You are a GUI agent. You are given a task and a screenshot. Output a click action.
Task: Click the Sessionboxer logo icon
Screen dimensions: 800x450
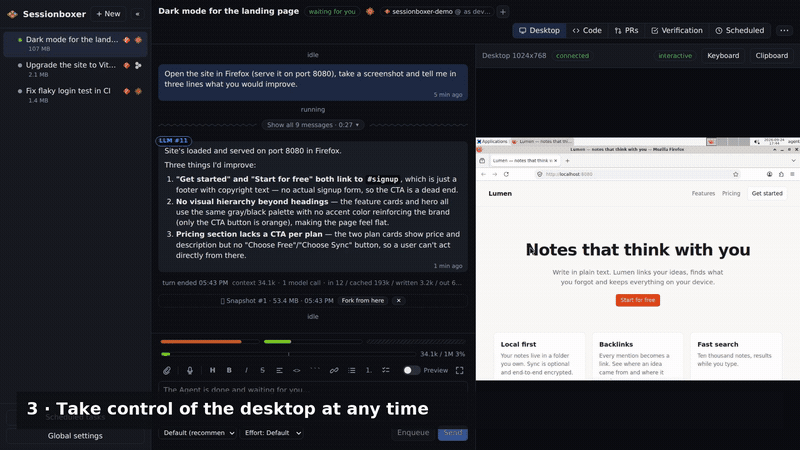coord(12,14)
